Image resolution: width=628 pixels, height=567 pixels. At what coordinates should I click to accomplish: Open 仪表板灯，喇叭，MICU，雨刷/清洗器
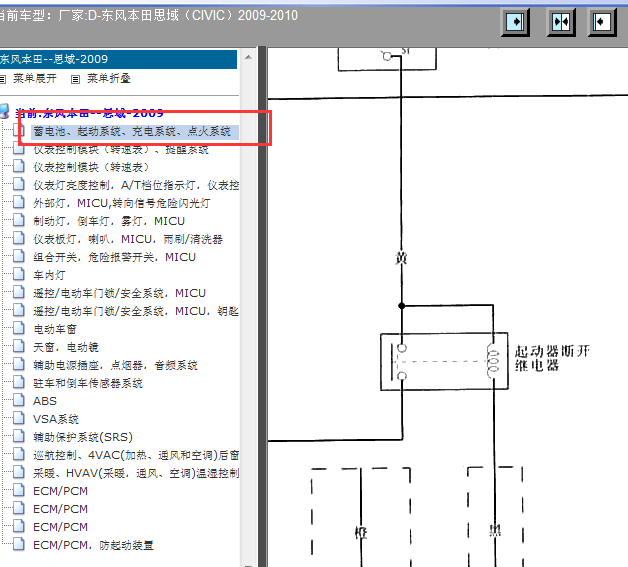(x=128, y=239)
